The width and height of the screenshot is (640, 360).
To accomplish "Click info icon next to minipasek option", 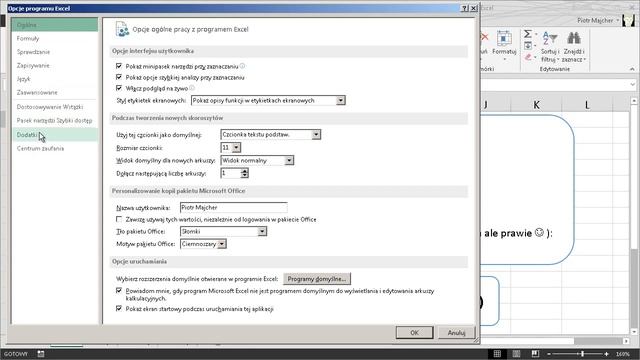I will click(242, 66).
